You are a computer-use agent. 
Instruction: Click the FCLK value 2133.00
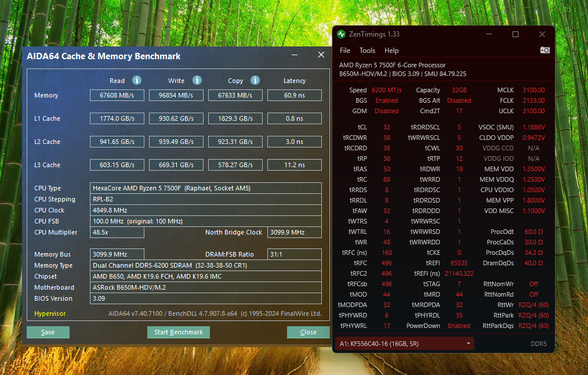533,100
